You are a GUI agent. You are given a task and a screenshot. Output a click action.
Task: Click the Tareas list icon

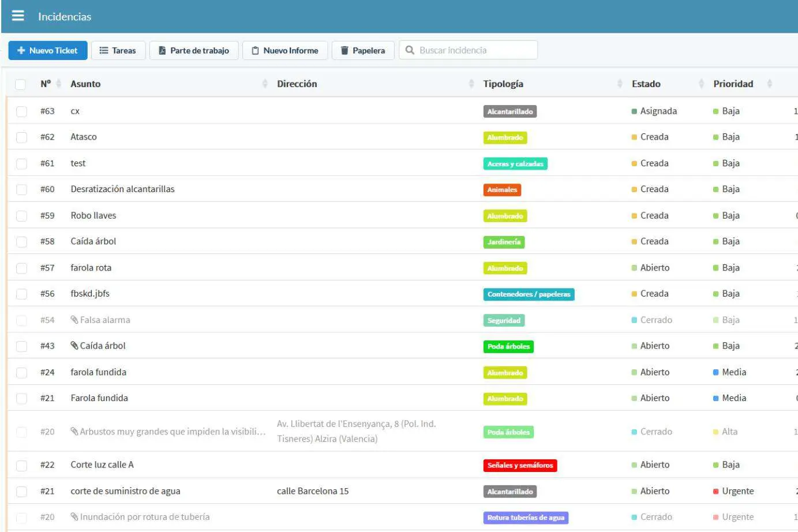(x=104, y=51)
